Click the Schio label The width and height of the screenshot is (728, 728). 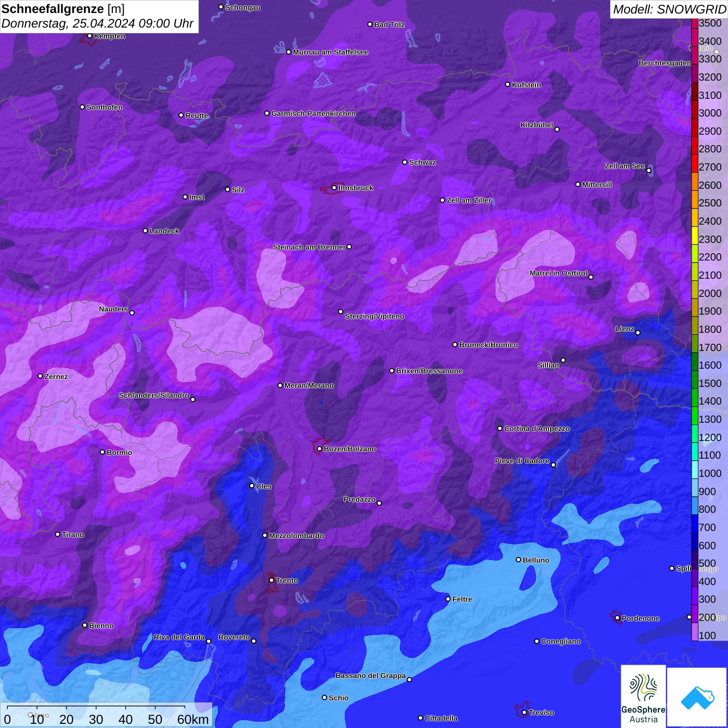[x=339, y=698]
